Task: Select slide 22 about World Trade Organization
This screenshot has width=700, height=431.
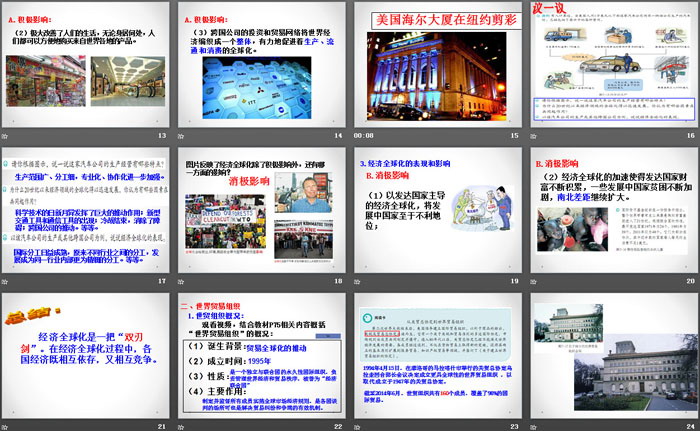Action: coord(261,354)
